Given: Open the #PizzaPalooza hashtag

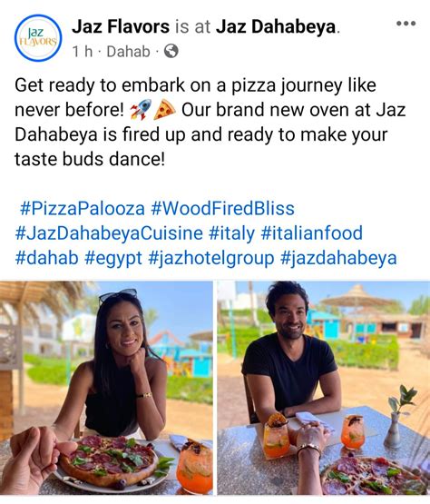Looking at the screenshot, I should (83, 209).
